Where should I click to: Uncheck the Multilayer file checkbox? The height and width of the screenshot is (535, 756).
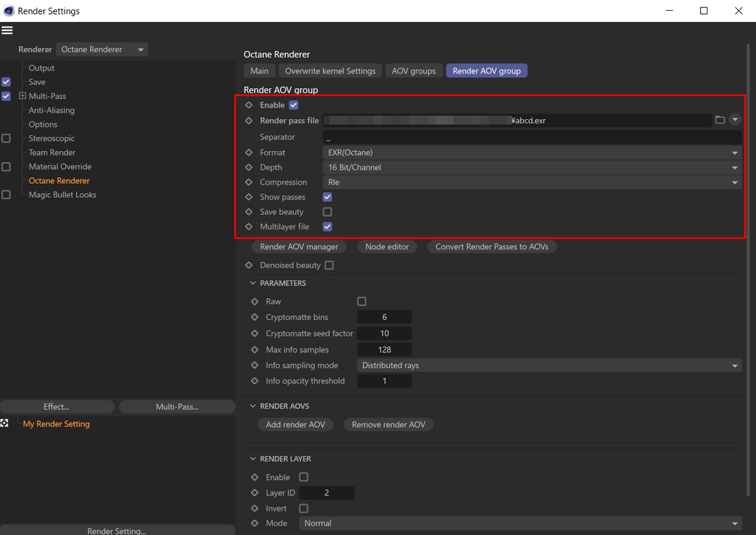point(327,226)
